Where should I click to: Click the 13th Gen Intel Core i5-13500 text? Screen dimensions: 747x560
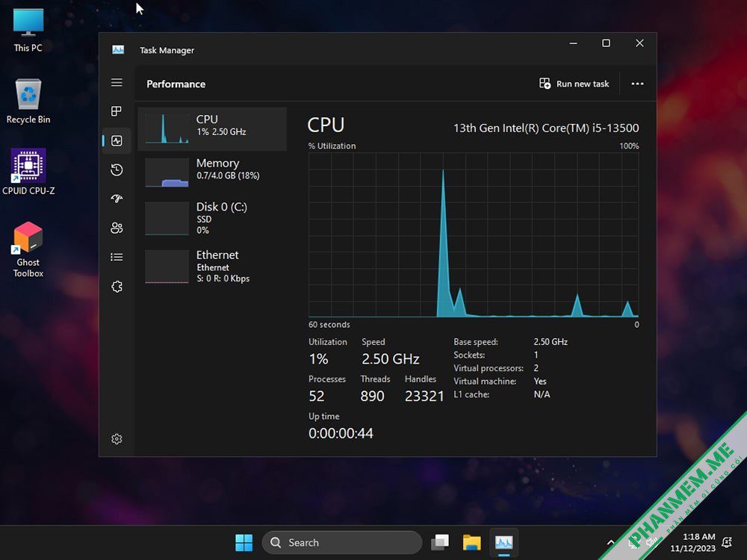546,128
